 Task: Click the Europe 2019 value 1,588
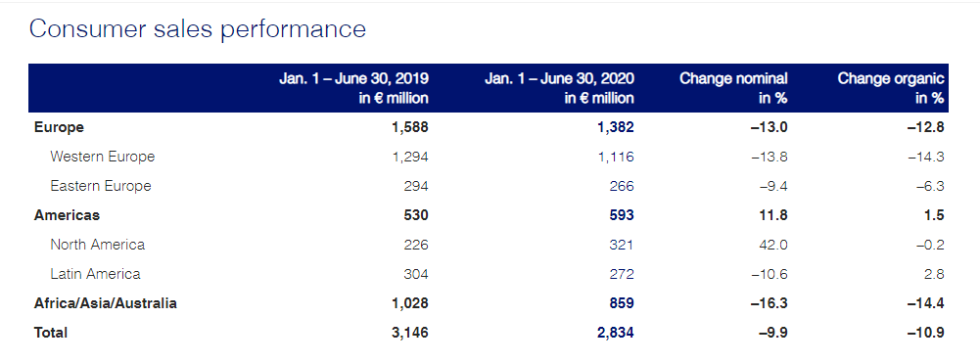click(x=410, y=127)
